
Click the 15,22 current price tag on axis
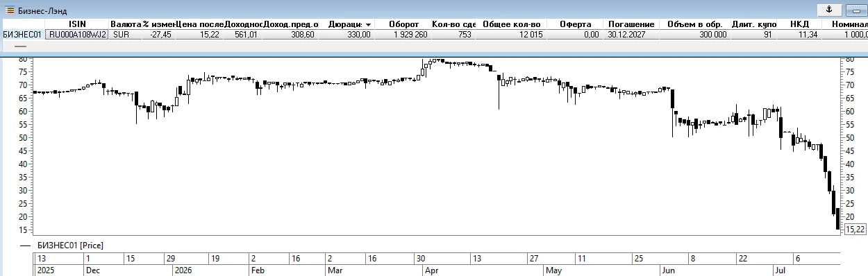[x=855, y=230]
